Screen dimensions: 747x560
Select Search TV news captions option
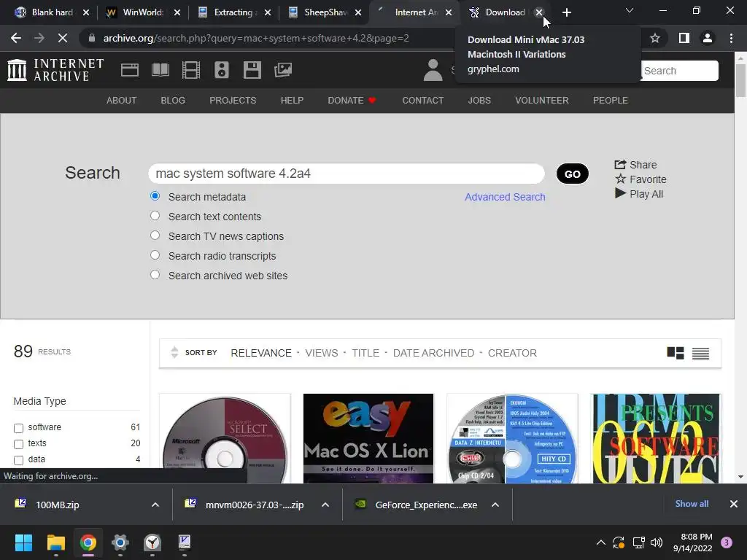coord(155,236)
